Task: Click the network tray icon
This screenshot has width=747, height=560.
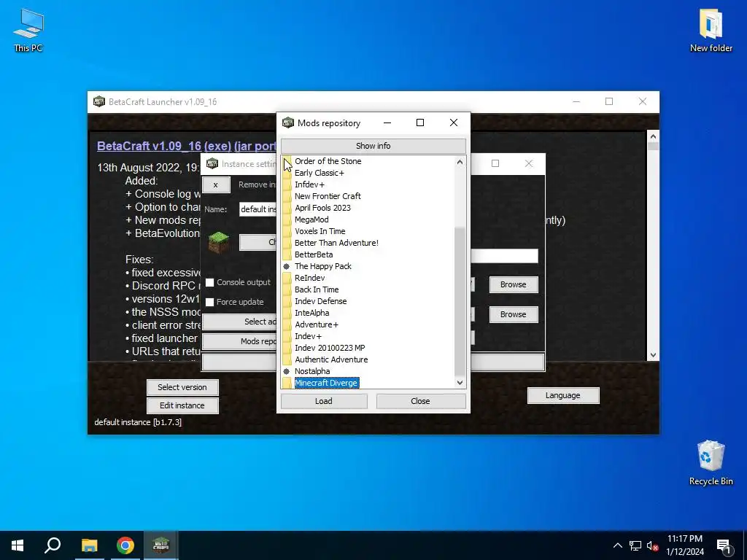Action: click(635, 545)
